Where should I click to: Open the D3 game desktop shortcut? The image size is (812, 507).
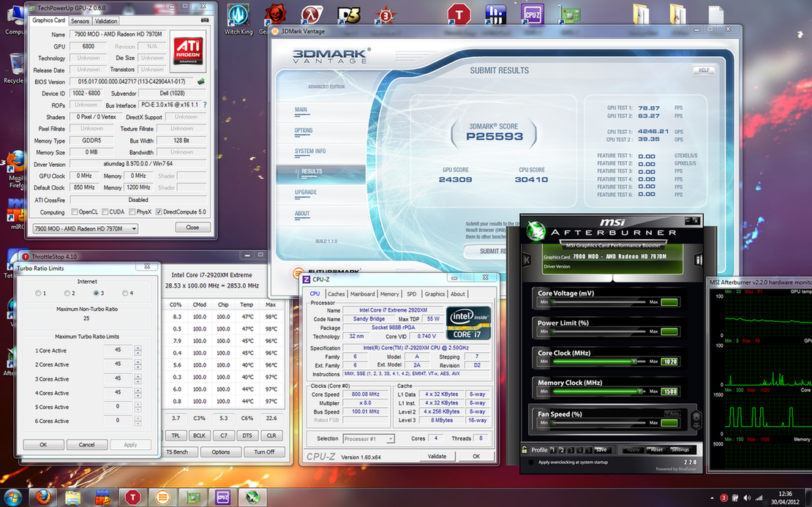click(x=348, y=15)
